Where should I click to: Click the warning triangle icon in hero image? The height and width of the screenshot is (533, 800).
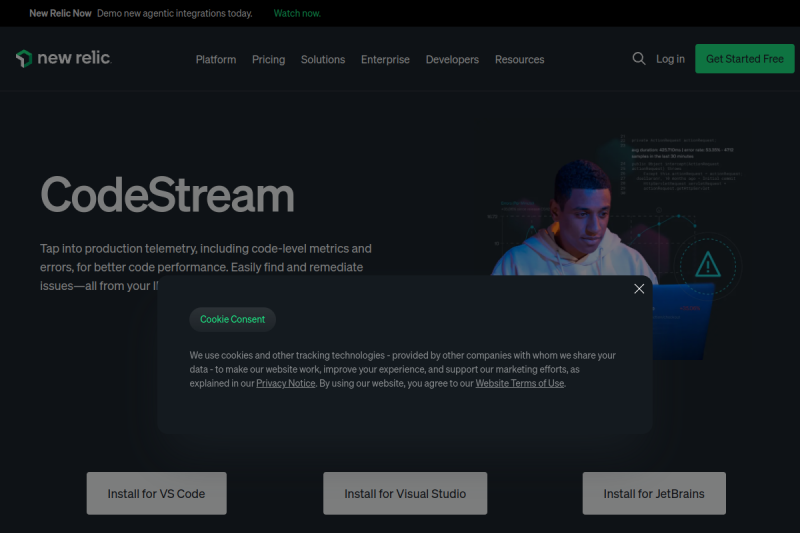[x=708, y=265]
